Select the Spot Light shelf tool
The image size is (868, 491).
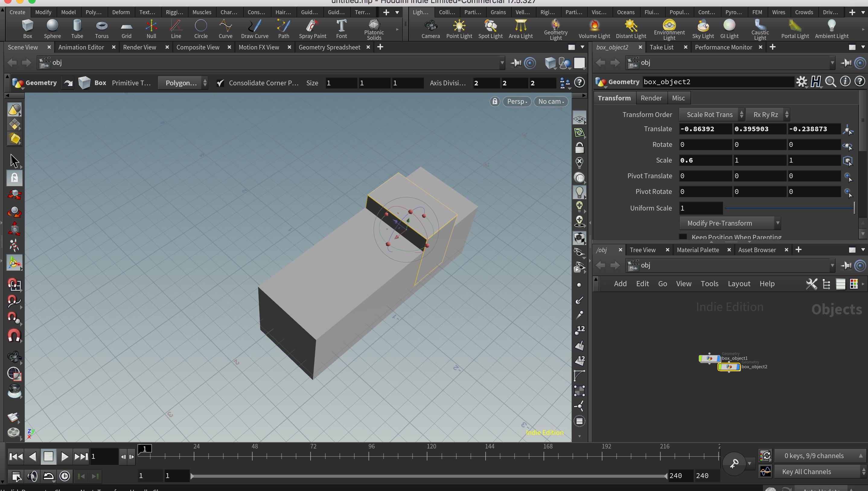490,29
